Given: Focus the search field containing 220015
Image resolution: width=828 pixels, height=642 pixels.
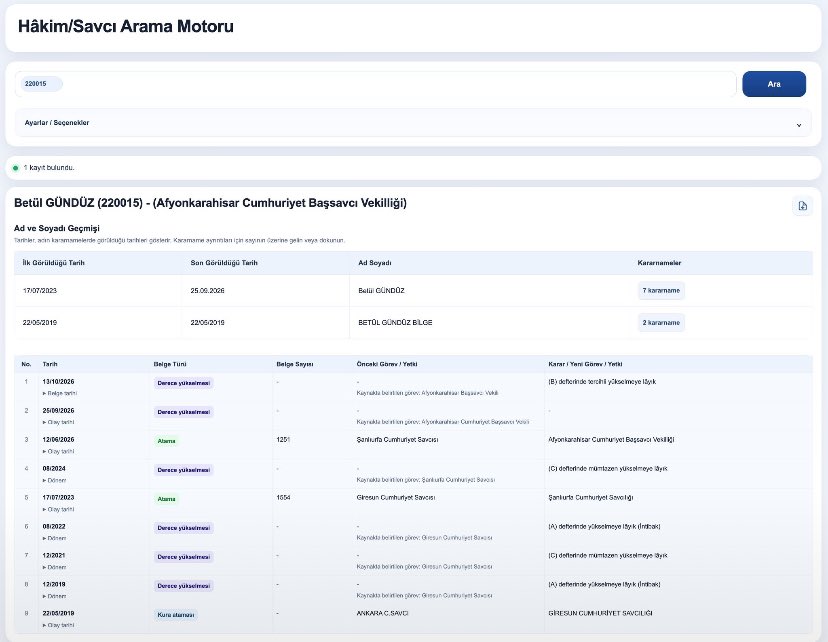Looking at the screenshot, I should tap(375, 84).
